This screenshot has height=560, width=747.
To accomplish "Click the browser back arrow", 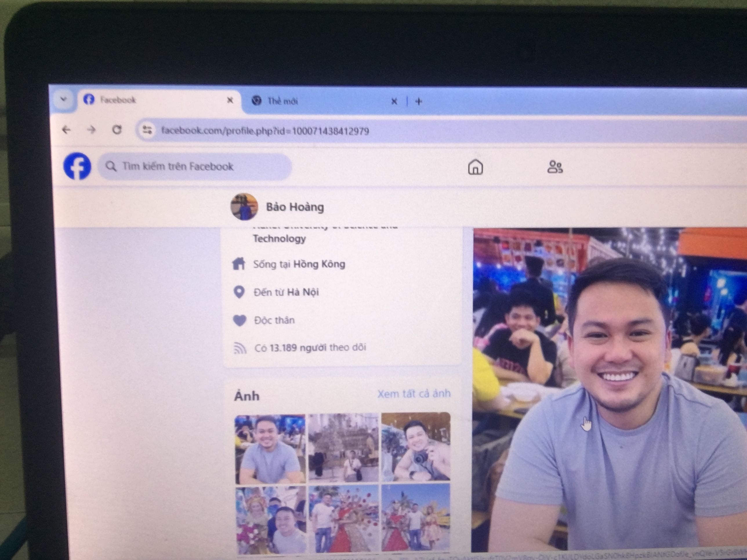I will [x=66, y=130].
